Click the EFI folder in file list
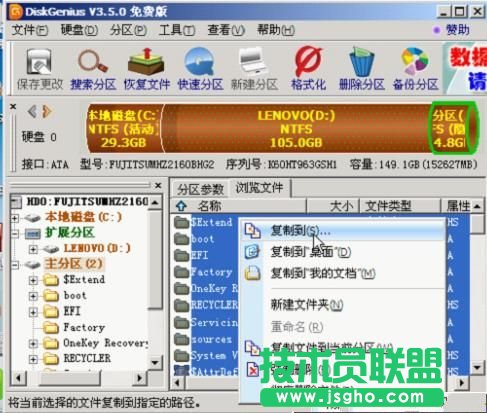 tap(199, 256)
